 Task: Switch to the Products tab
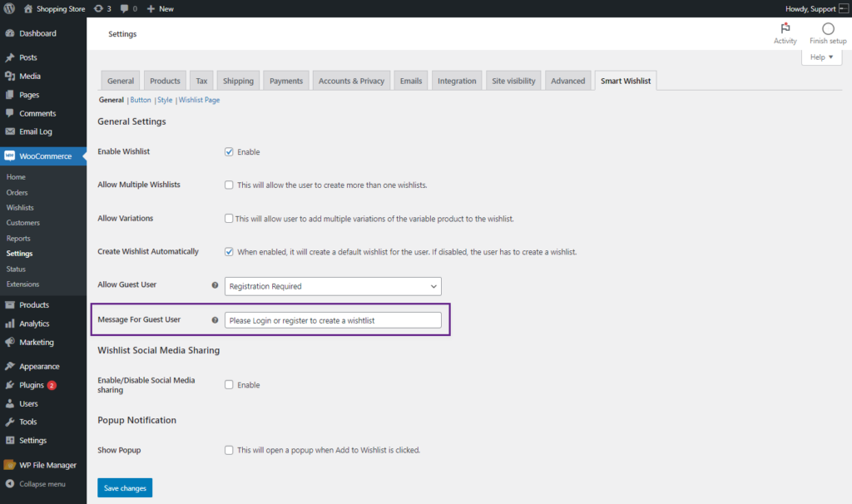coord(166,81)
